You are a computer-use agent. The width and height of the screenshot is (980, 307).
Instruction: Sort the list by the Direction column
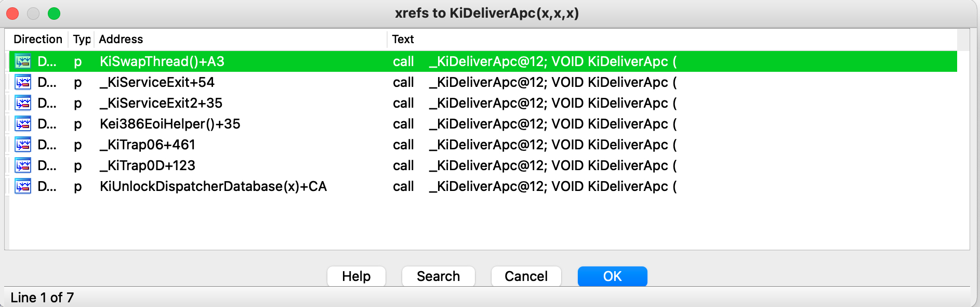[37, 40]
